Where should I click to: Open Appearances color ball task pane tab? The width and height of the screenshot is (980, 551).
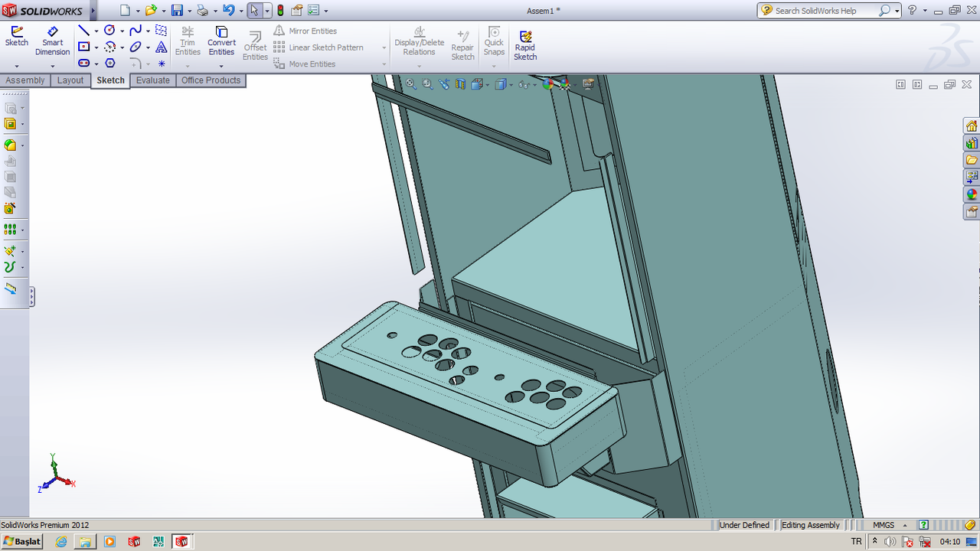pyautogui.click(x=972, y=194)
